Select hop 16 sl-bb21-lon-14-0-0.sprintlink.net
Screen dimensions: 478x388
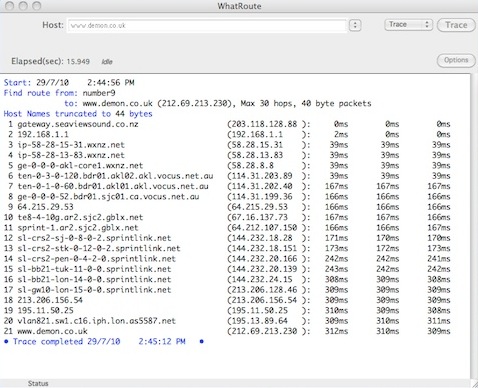click(94, 279)
